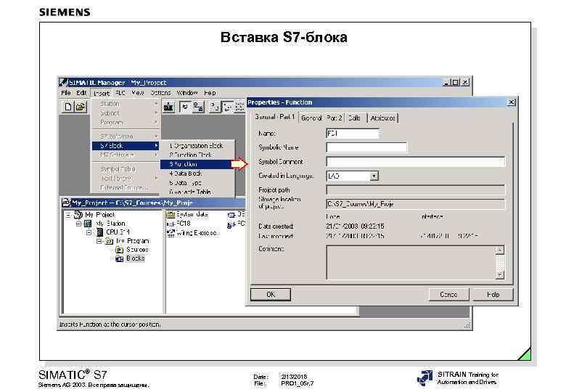The image size is (566, 392).
Task: Click the Symbolic Name input field
Action: 366,147
